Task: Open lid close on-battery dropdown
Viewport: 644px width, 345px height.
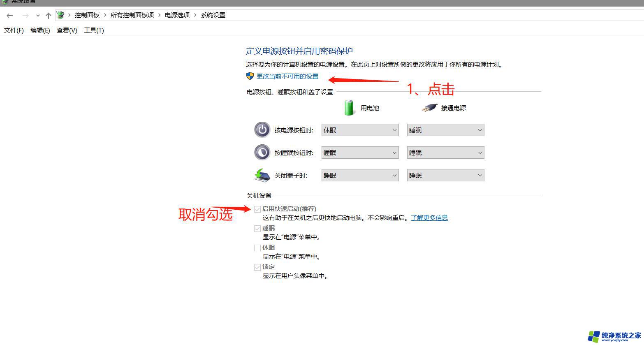Action: (360, 175)
